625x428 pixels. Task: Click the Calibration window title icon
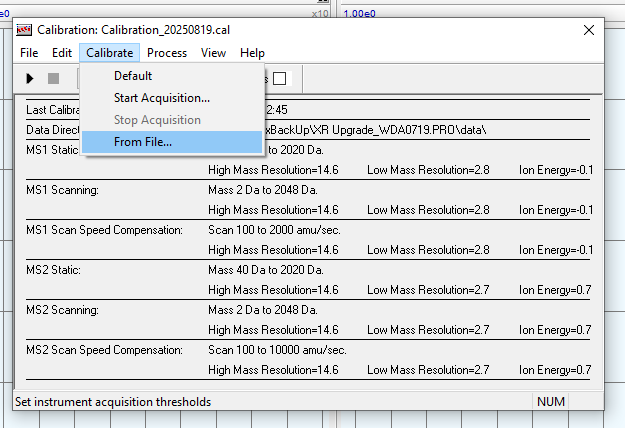(24, 30)
